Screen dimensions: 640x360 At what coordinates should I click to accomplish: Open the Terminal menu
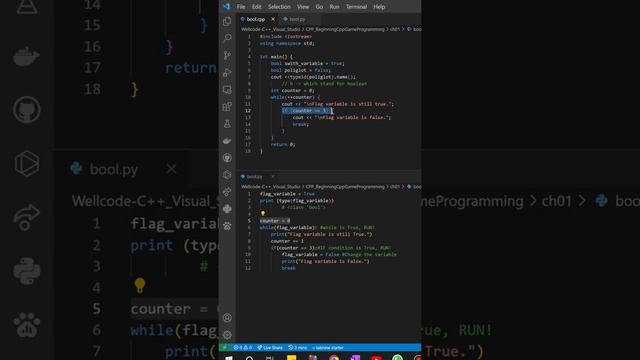click(356, 7)
